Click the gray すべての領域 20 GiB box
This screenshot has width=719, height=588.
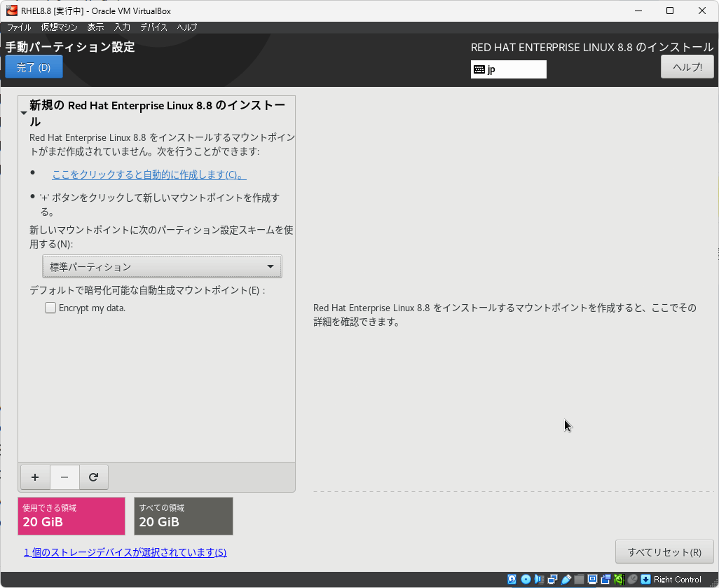pos(184,516)
